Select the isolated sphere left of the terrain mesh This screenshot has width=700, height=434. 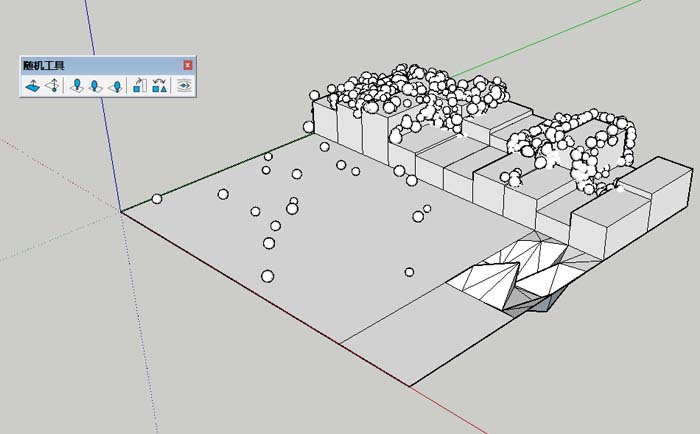tap(409, 272)
